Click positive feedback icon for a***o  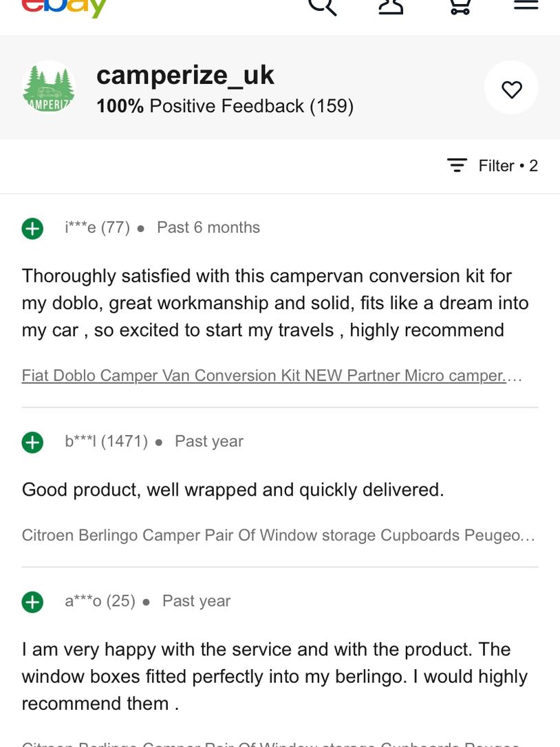coord(32,602)
